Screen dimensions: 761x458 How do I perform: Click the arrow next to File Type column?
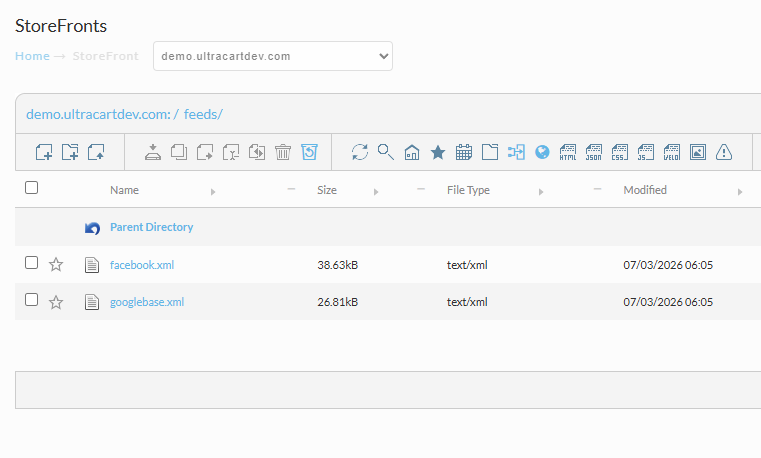(541, 192)
